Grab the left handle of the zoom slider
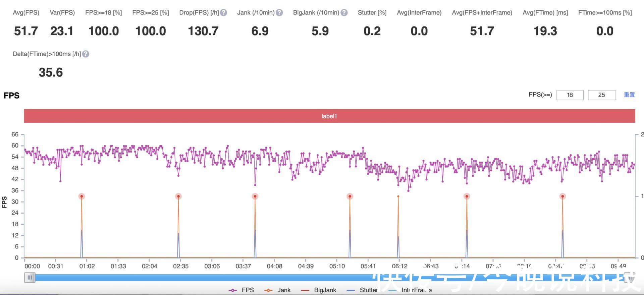This screenshot has height=295, width=644. click(30, 278)
